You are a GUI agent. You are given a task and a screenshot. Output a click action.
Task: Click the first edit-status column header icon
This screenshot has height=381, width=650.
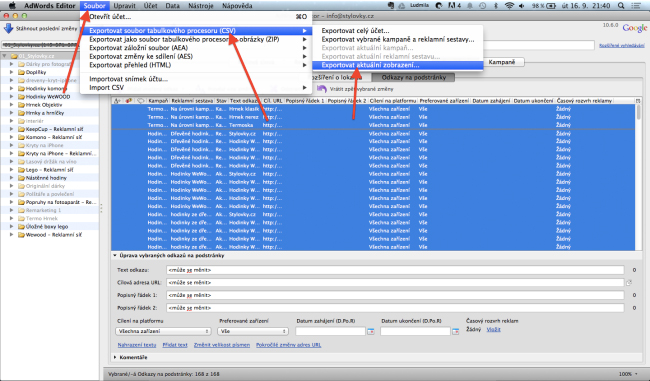click(117, 101)
